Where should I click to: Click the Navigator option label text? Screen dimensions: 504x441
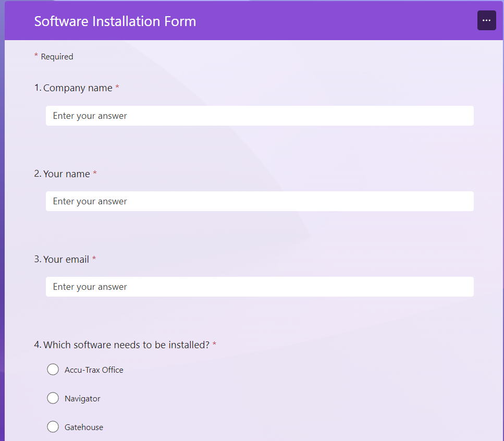82,399
